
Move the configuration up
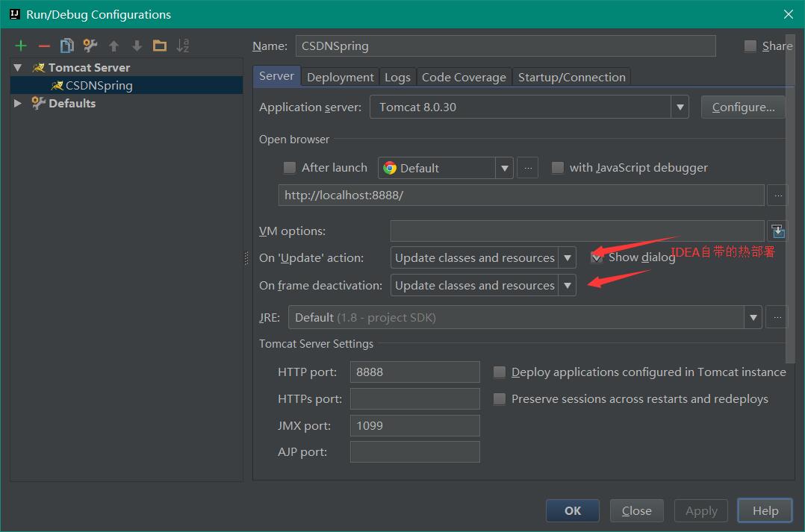(114, 46)
